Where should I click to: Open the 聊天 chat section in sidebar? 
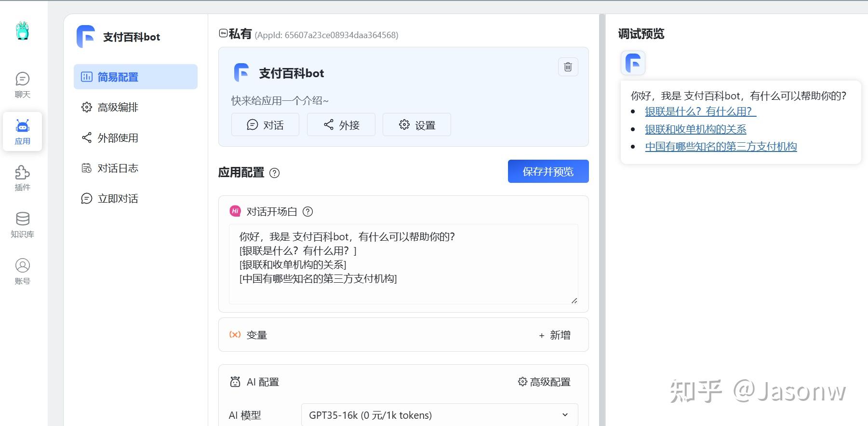point(23,85)
